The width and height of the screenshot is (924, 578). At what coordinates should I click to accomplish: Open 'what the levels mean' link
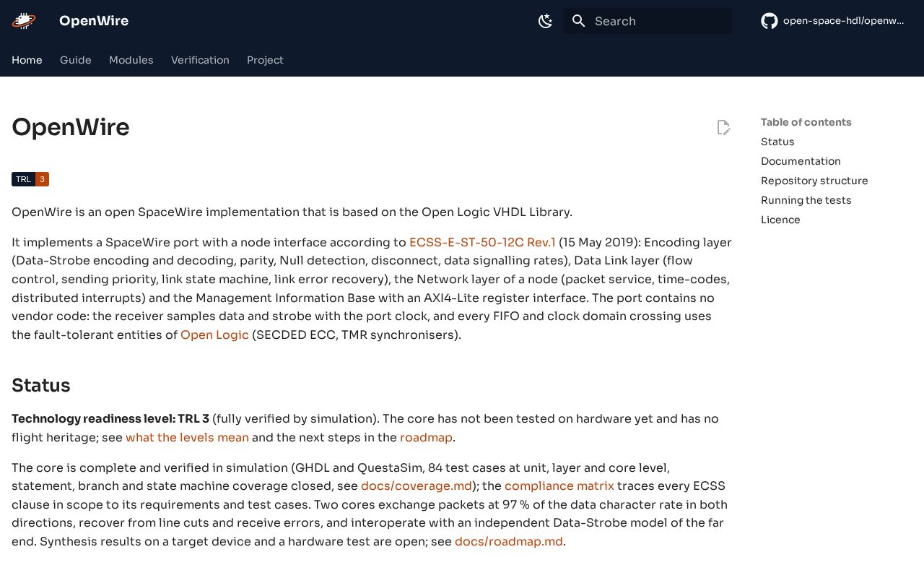(187, 438)
